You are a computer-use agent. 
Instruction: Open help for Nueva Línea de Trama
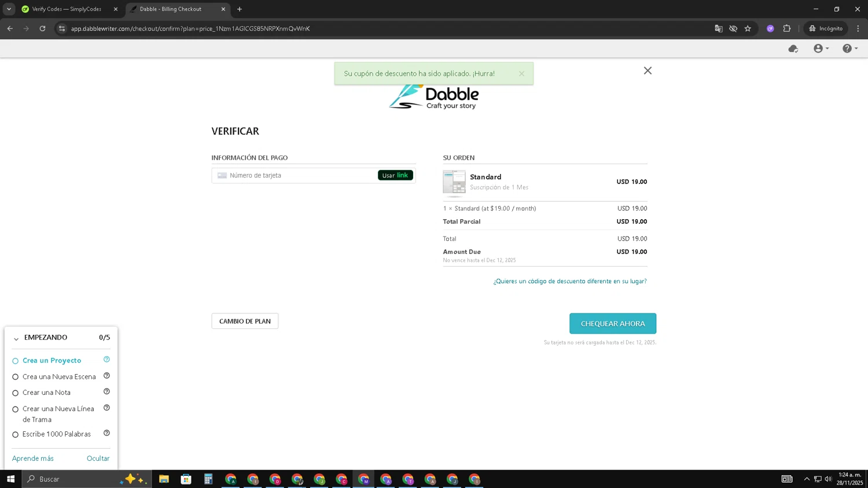(x=106, y=408)
